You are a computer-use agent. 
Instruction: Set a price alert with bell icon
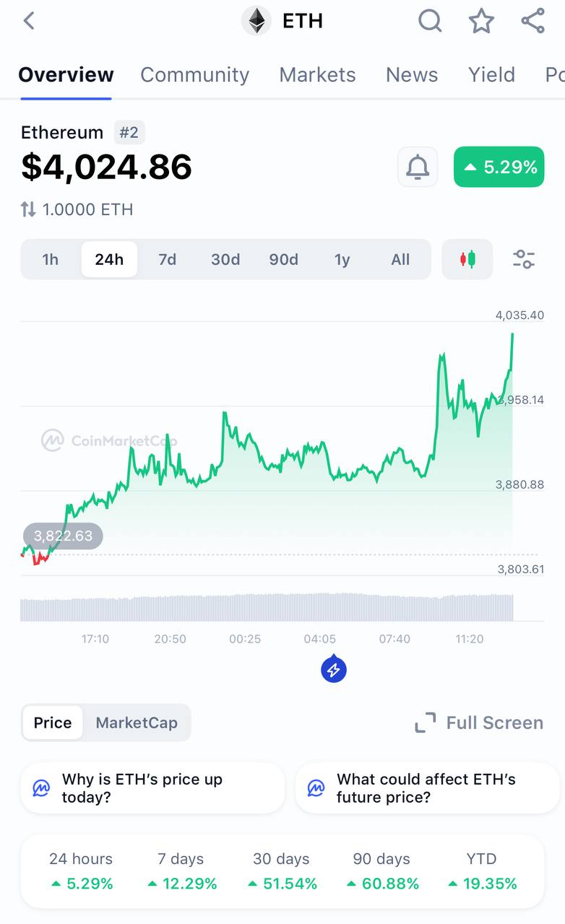[x=418, y=167]
